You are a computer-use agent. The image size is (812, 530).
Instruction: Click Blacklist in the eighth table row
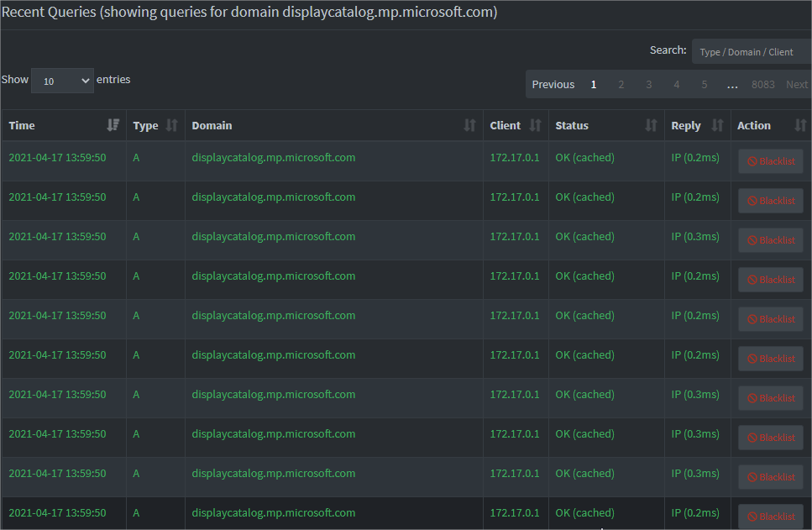[771, 438]
